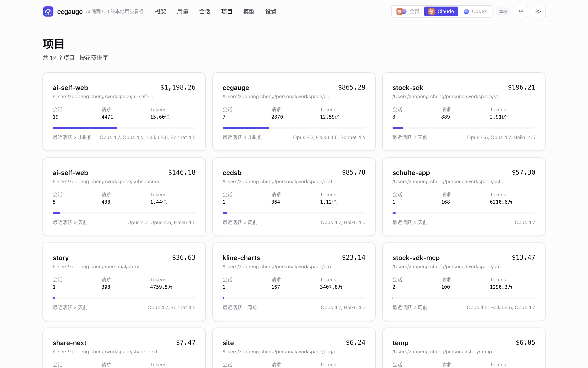Screen dimensions: 588x368
Task: Open the 用量 tab
Action: click(183, 11)
